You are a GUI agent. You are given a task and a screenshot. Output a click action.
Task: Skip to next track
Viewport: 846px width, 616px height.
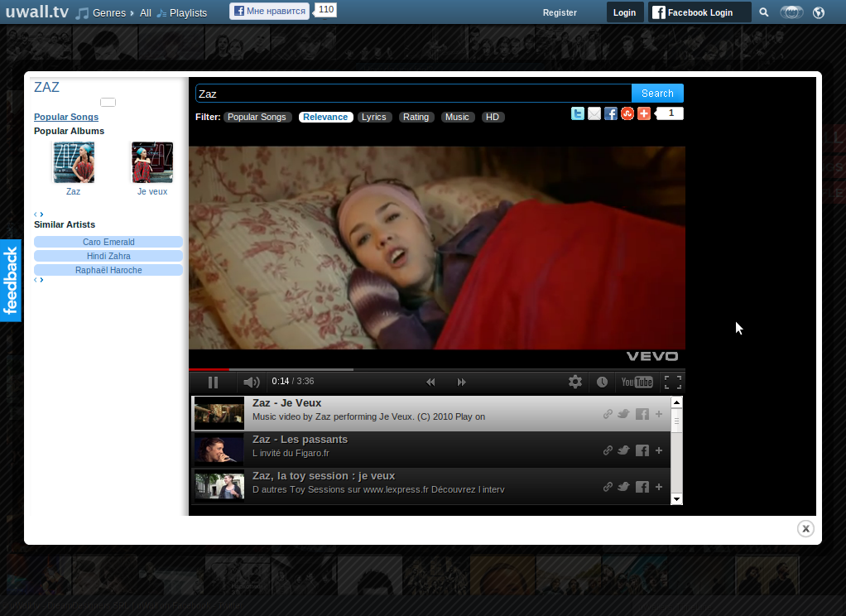(x=461, y=383)
